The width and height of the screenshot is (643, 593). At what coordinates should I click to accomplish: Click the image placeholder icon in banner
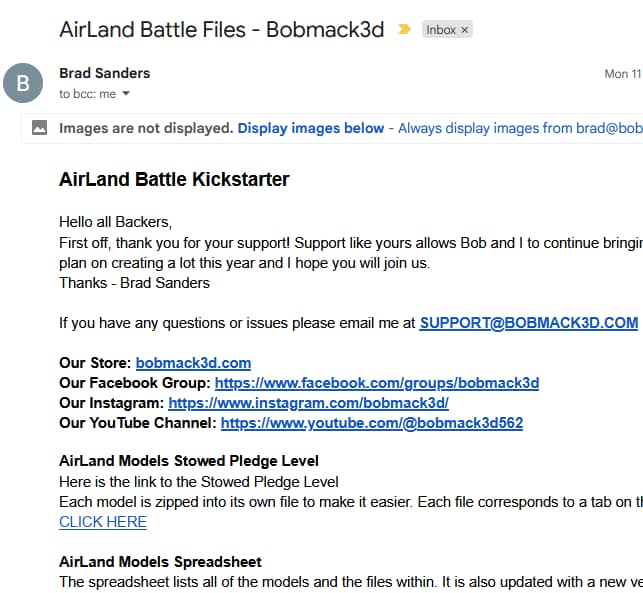coord(39,128)
